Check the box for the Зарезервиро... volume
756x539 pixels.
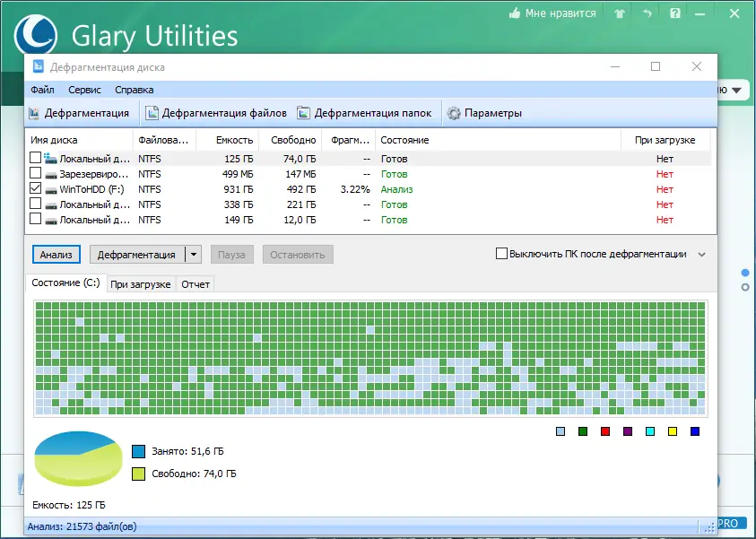35,172
